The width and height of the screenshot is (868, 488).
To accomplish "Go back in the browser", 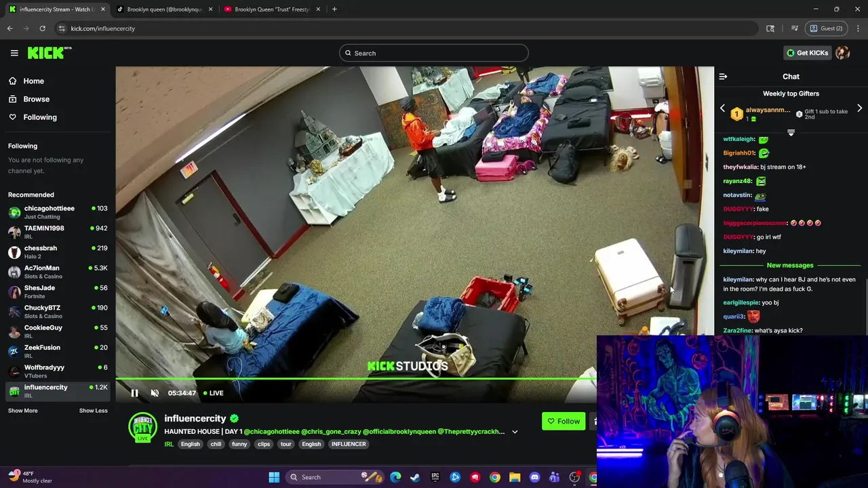I will click(10, 28).
